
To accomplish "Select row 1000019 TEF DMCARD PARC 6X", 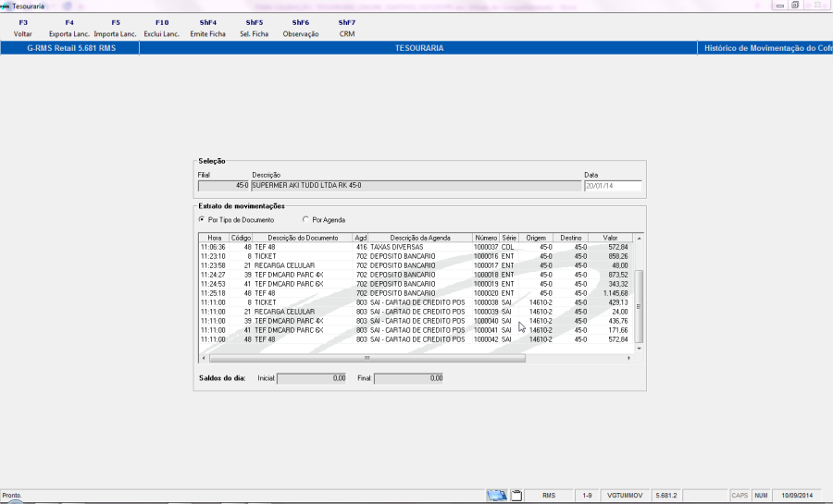I will click(416, 284).
